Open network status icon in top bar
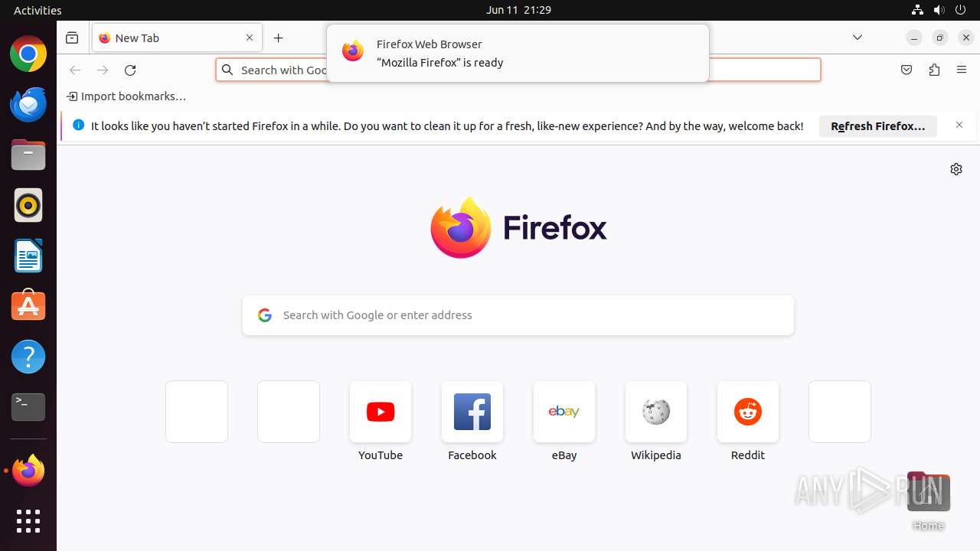Viewport: 980px width, 551px height. tap(917, 10)
